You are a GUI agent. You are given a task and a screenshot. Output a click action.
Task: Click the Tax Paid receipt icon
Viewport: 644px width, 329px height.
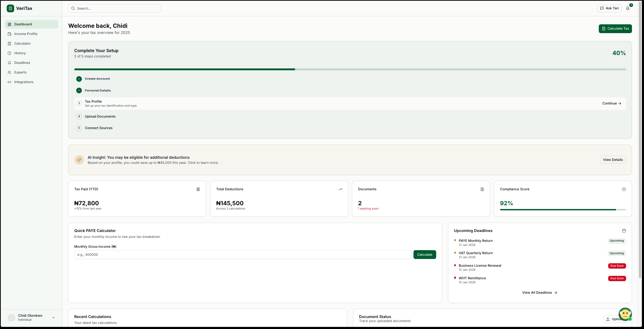click(x=198, y=189)
